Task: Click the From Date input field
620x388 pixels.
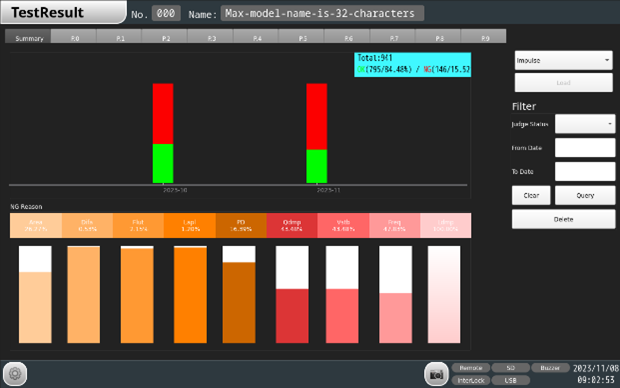Action: click(585, 148)
